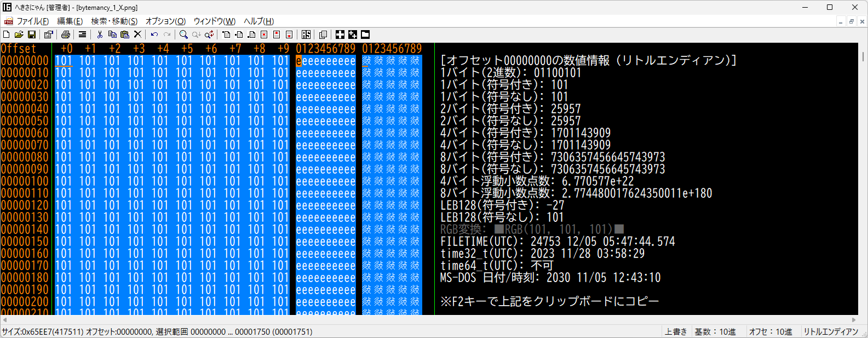The height and width of the screenshot is (338, 868).
Task: Toggle 上書き overwrite mode in status bar
Action: 676,332
